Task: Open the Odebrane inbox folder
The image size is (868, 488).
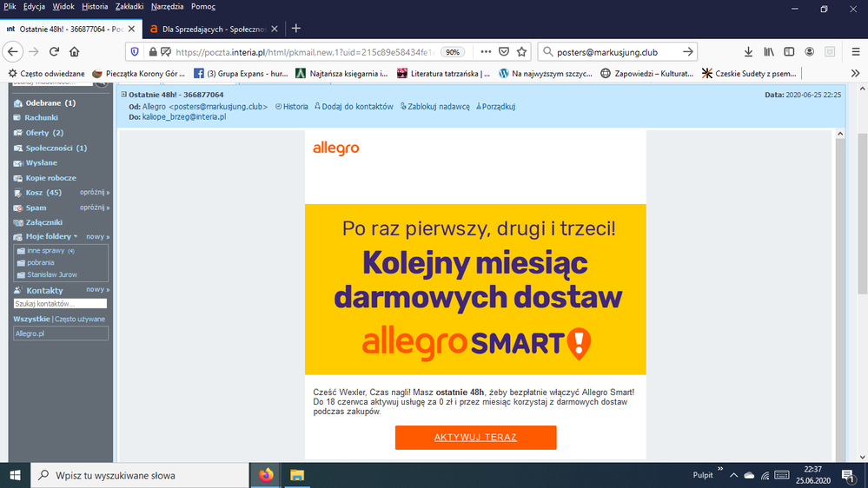Action: [x=43, y=103]
